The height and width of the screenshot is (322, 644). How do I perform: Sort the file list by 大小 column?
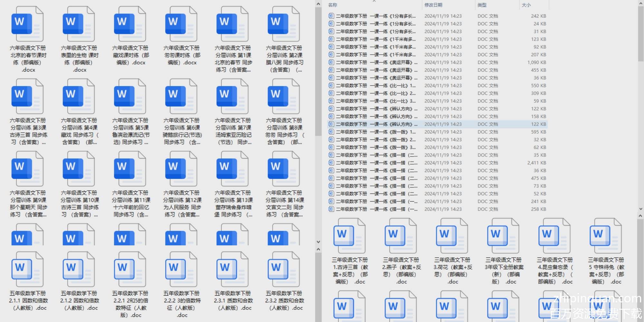tap(526, 5)
